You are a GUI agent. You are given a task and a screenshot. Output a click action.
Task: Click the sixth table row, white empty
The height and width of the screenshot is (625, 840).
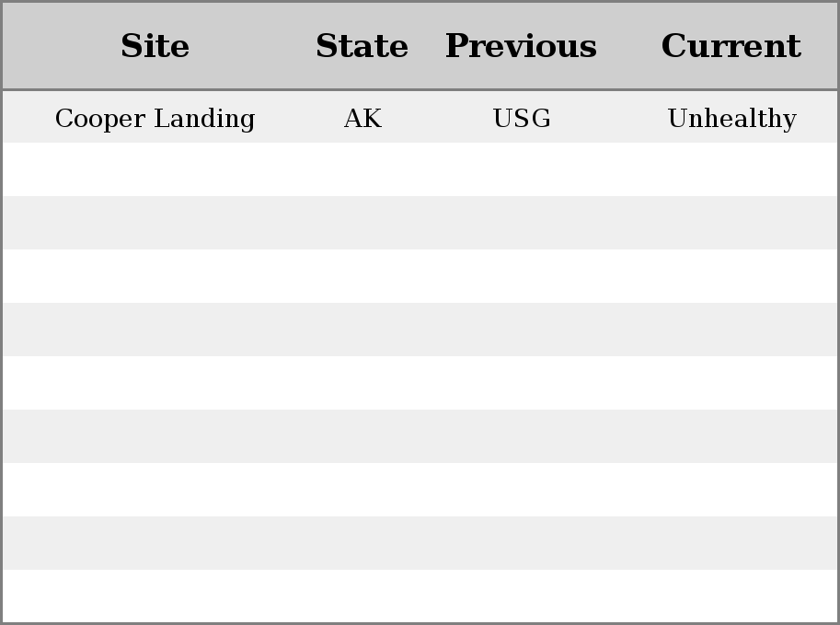420,383
